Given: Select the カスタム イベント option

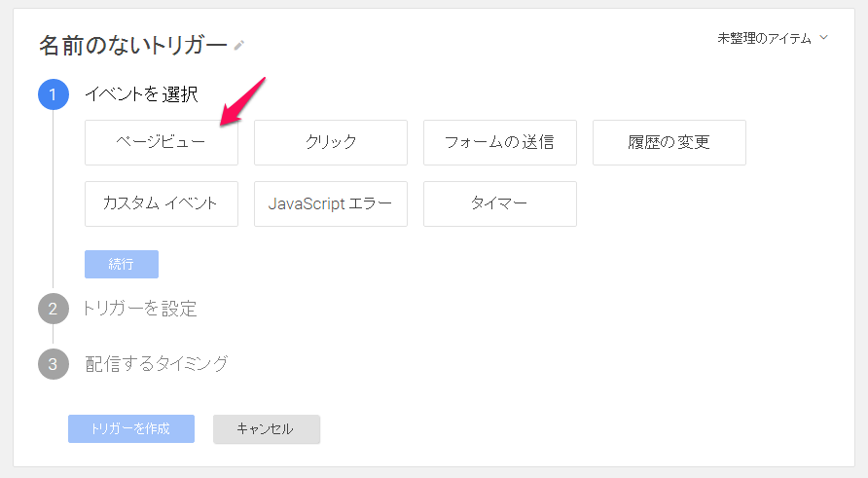Looking at the screenshot, I should 162,203.
